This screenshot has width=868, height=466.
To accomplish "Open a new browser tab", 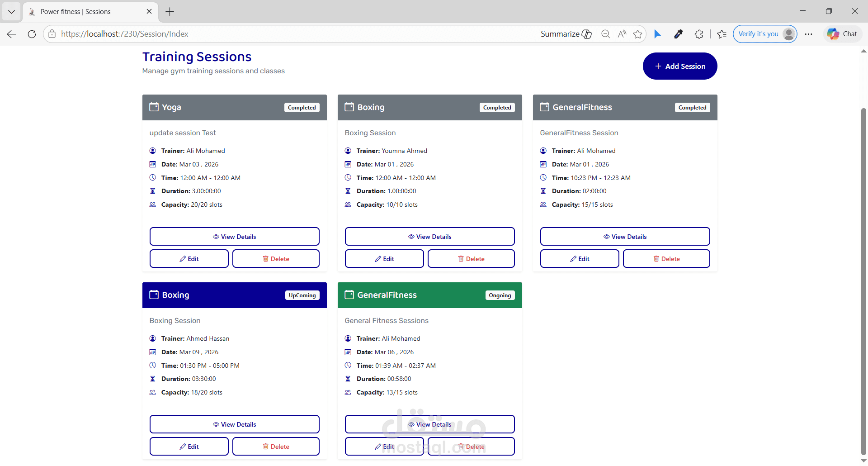I will [170, 12].
